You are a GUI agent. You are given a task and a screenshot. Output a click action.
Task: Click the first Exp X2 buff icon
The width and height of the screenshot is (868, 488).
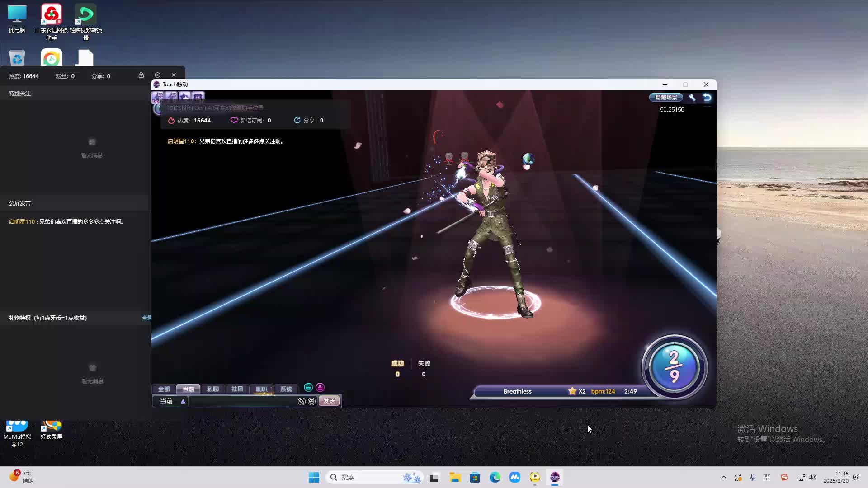point(158,96)
